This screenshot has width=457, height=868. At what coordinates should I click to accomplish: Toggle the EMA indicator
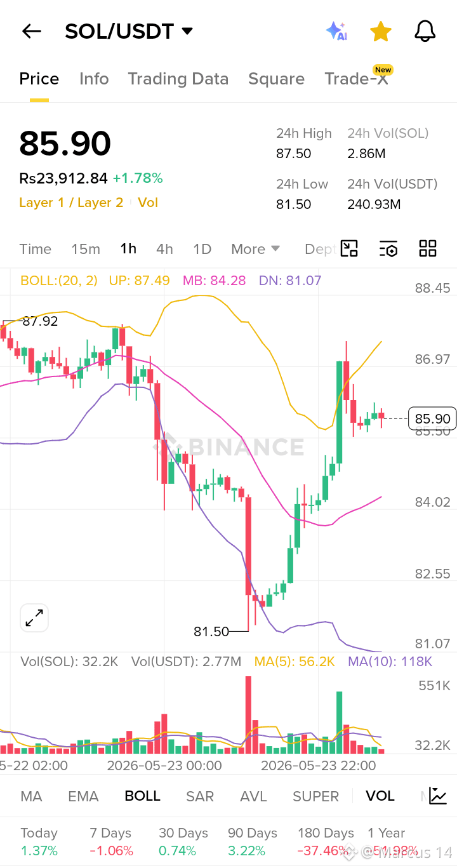click(x=83, y=796)
